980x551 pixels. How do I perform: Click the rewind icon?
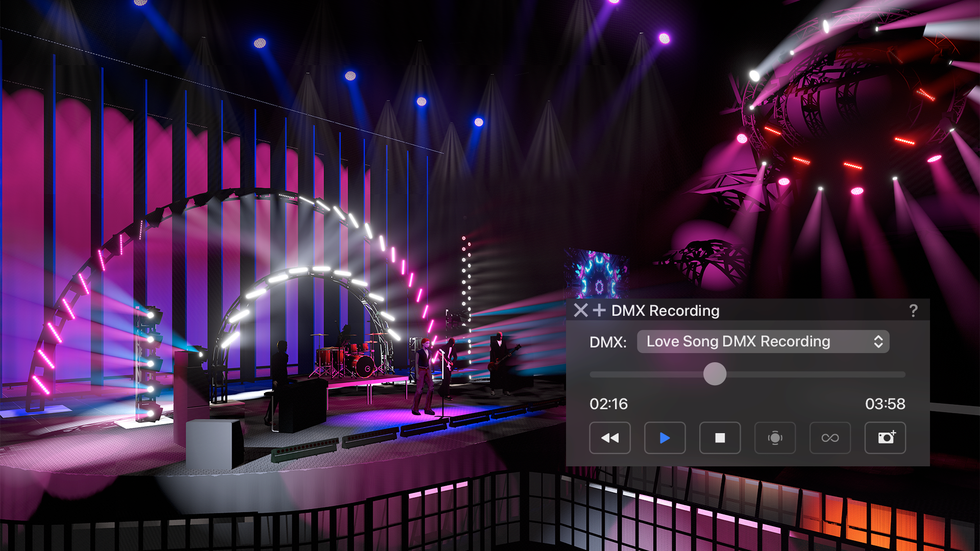click(x=610, y=438)
